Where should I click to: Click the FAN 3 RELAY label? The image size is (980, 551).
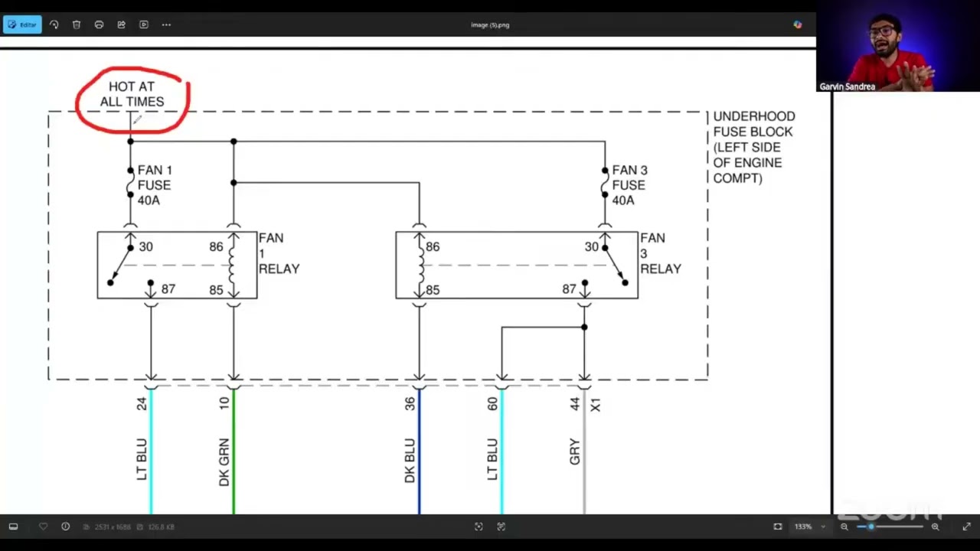pyautogui.click(x=661, y=253)
